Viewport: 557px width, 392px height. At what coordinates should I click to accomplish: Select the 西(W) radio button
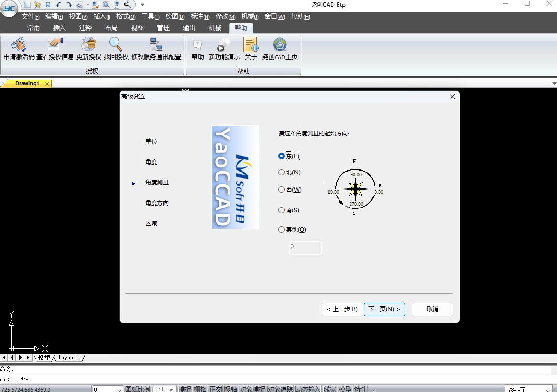pyautogui.click(x=290, y=190)
